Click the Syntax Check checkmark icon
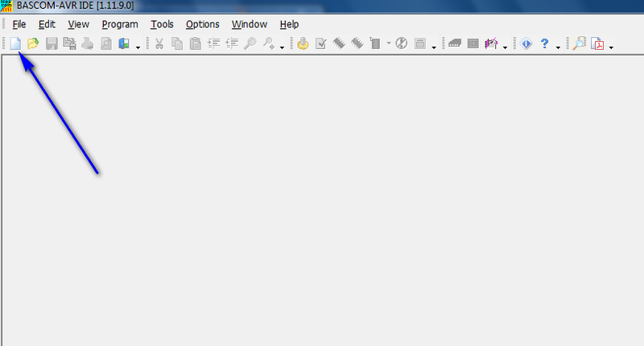 point(320,43)
